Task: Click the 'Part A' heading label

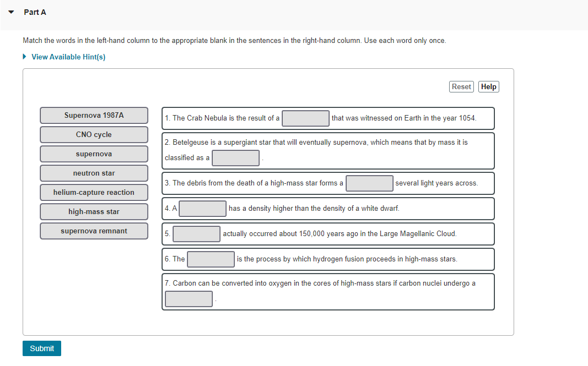Action: [x=36, y=12]
